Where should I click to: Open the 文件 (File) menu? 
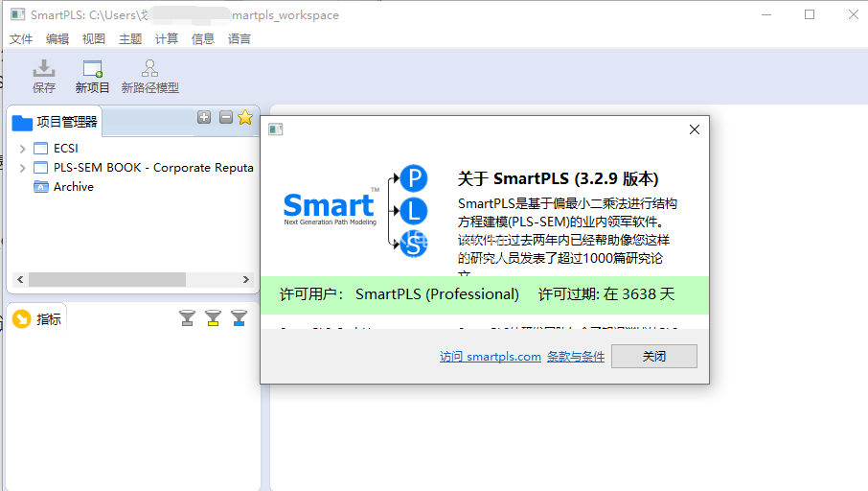[21, 38]
